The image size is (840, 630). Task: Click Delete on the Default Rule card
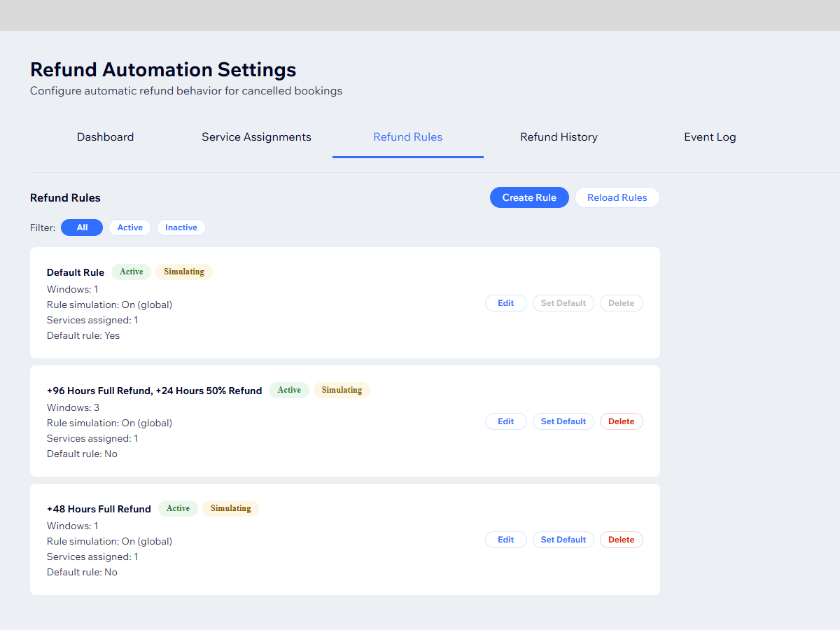(622, 303)
